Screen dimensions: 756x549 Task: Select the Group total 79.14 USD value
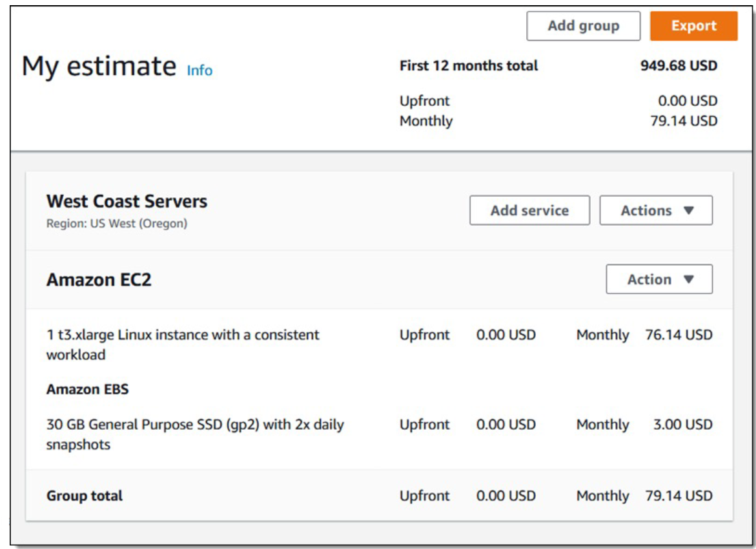pyautogui.click(x=679, y=495)
